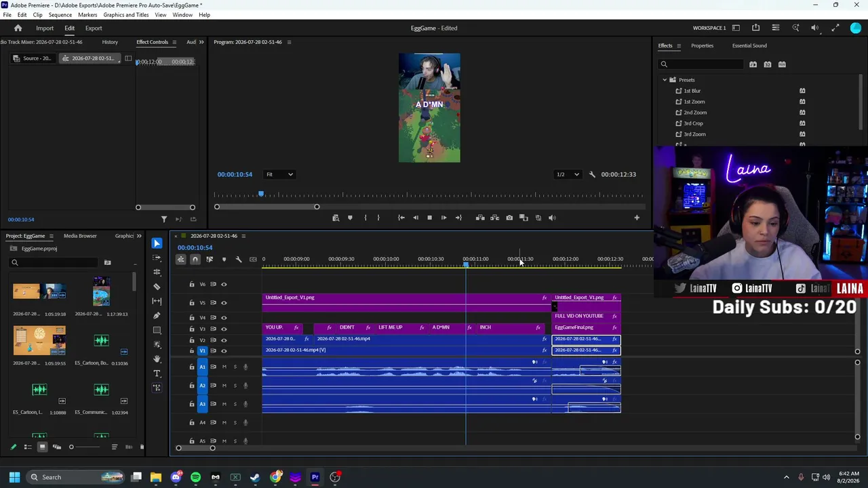Screen dimensions: 868x488
Task: Switch to the Import workspace
Action: pyautogui.click(x=45, y=28)
